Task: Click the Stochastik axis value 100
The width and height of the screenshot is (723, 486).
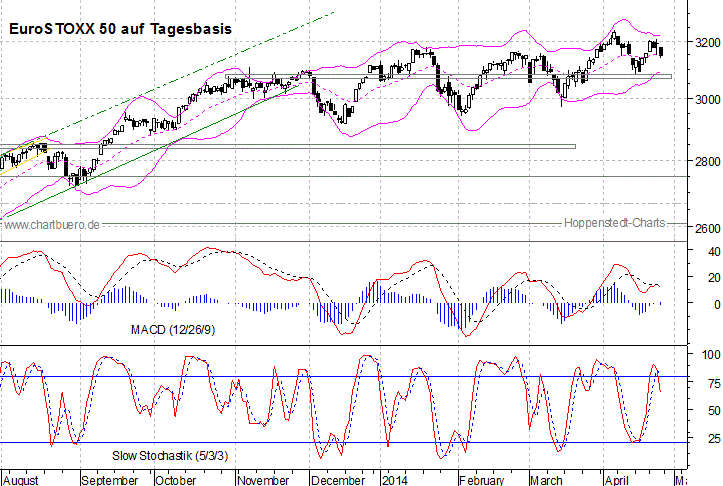Action: (711, 355)
